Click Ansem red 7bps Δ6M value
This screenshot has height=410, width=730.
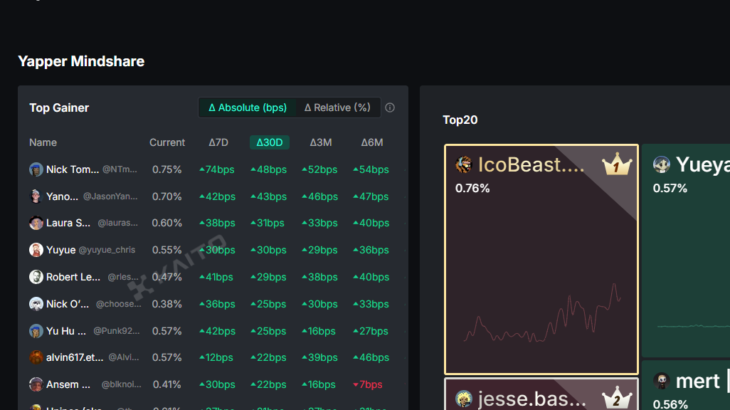(x=367, y=384)
